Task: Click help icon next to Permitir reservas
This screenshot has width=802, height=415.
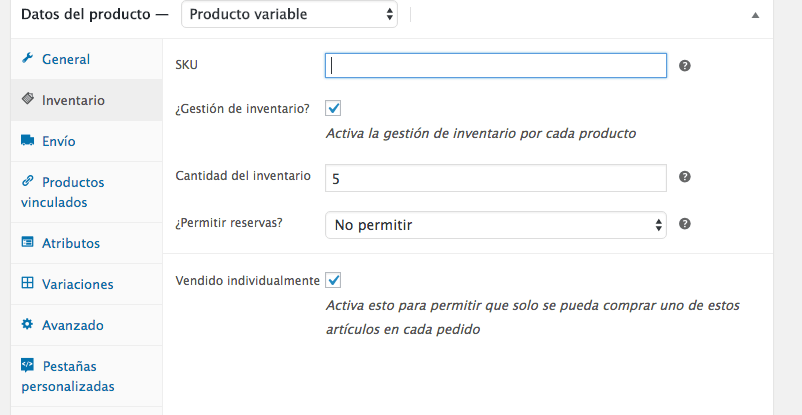Action: (685, 224)
